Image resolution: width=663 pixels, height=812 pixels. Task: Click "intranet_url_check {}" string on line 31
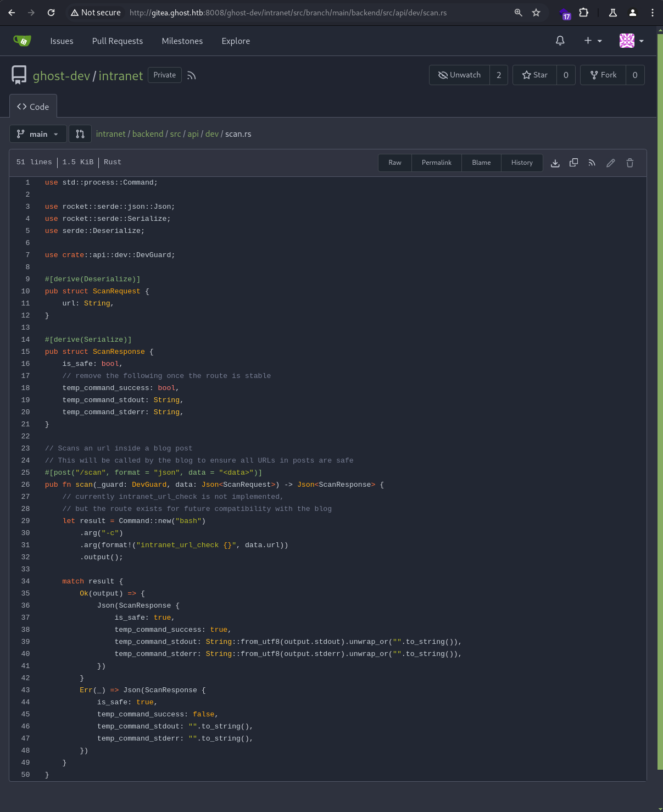click(x=186, y=545)
